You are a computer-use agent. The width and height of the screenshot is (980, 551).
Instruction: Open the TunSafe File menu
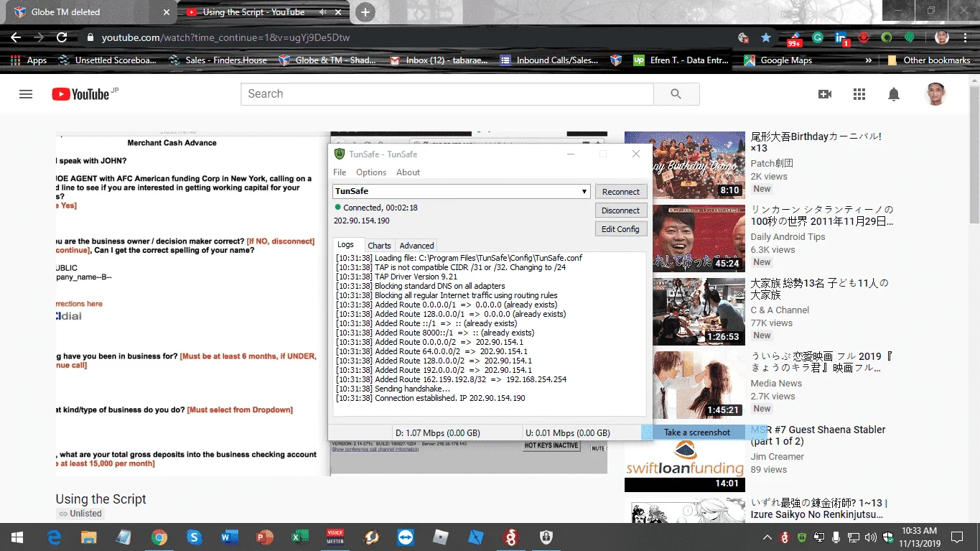tap(340, 172)
